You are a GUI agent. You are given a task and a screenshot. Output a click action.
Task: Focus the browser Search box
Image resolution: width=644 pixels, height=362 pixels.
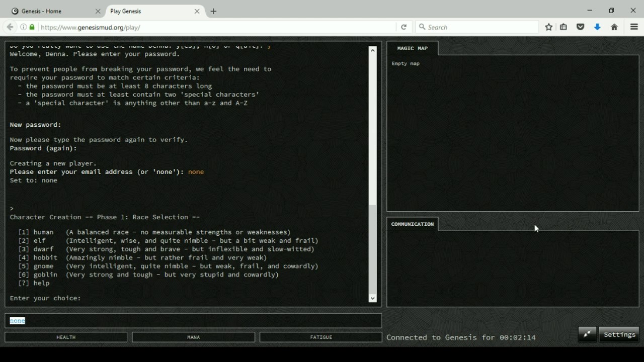click(x=477, y=27)
